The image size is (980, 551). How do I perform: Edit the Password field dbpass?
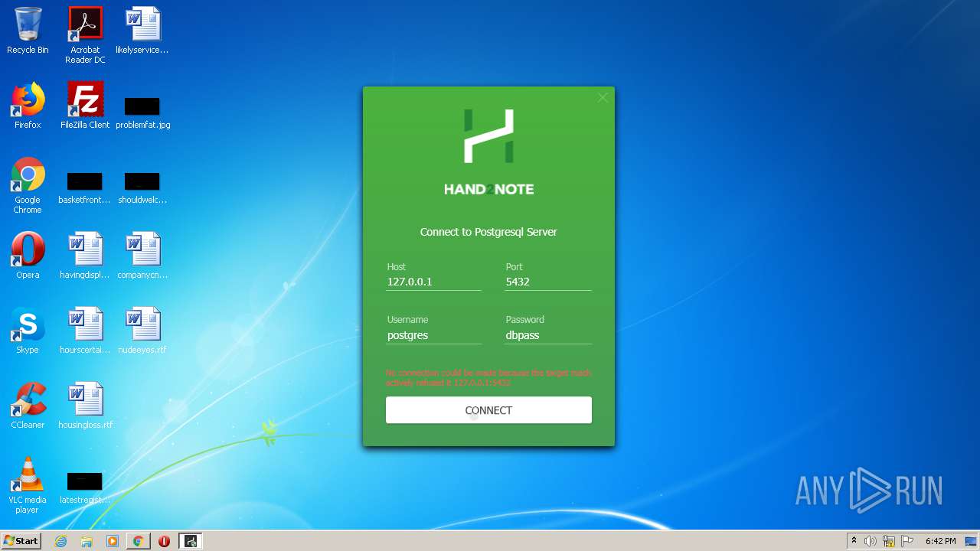(x=548, y=335)
